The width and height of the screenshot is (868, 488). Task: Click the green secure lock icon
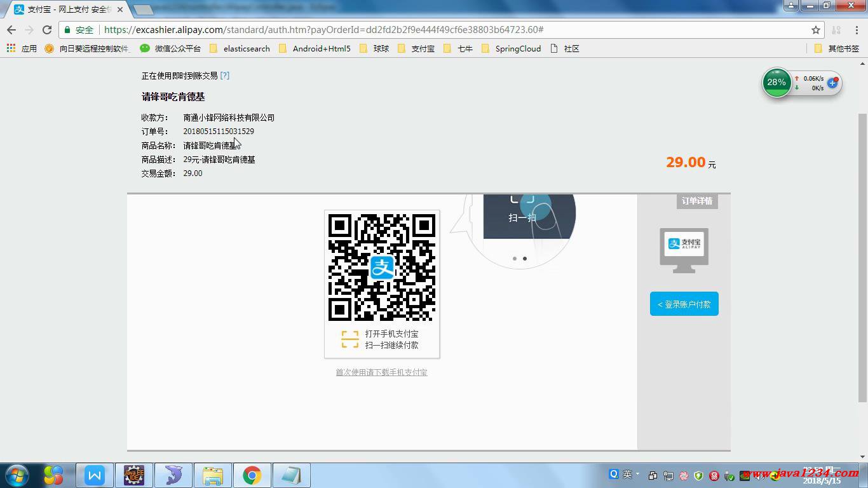coord(68,30)
